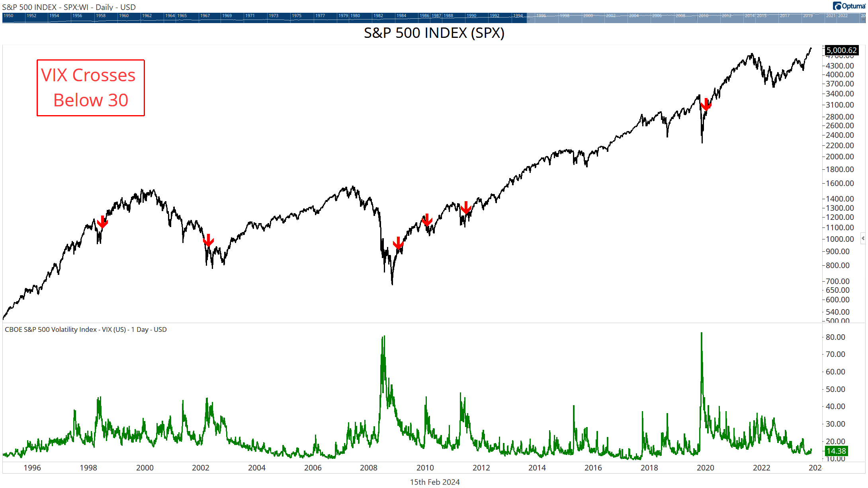Click the 1600.00 price scale label
Image resolution: width=868 pixels, height=488 pixels.
point(840,183)
